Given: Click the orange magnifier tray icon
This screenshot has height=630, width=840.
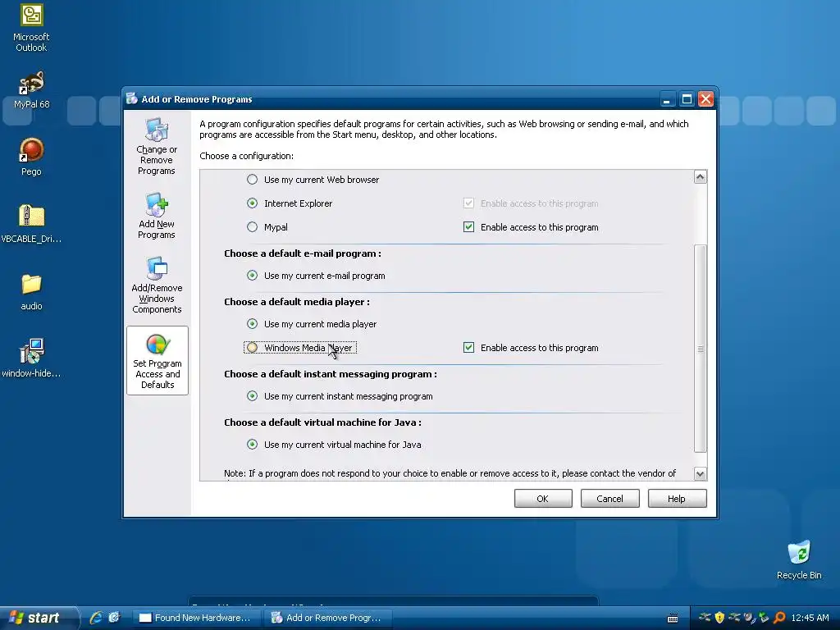Looking at the screenshot, I should (x=779, y=618).
